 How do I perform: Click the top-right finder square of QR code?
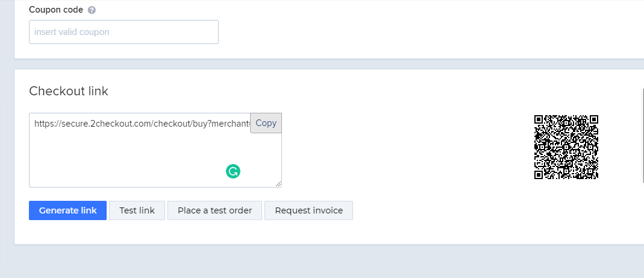pyautogui.click(x=593, y=120)
